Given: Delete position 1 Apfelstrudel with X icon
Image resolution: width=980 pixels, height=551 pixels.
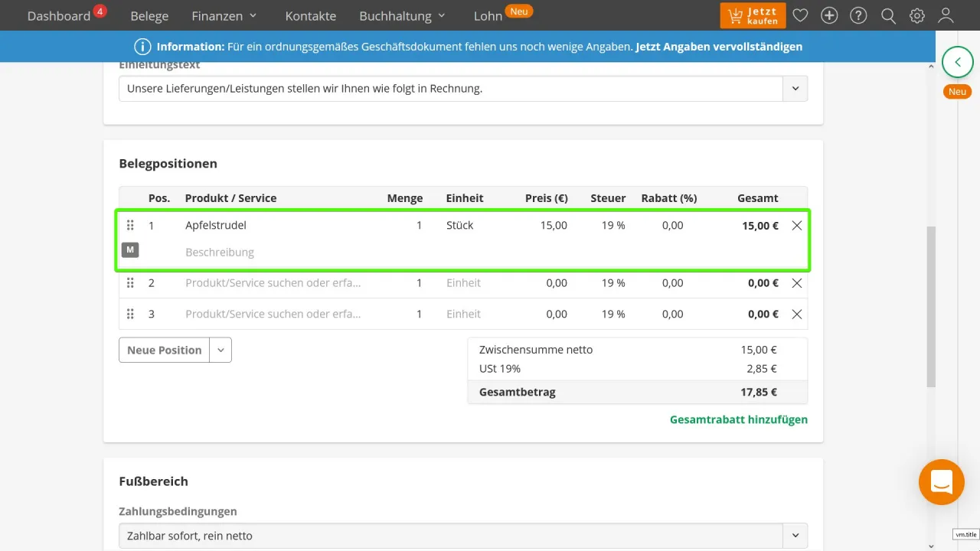Looking at the screenshot, I should [796, 226].
